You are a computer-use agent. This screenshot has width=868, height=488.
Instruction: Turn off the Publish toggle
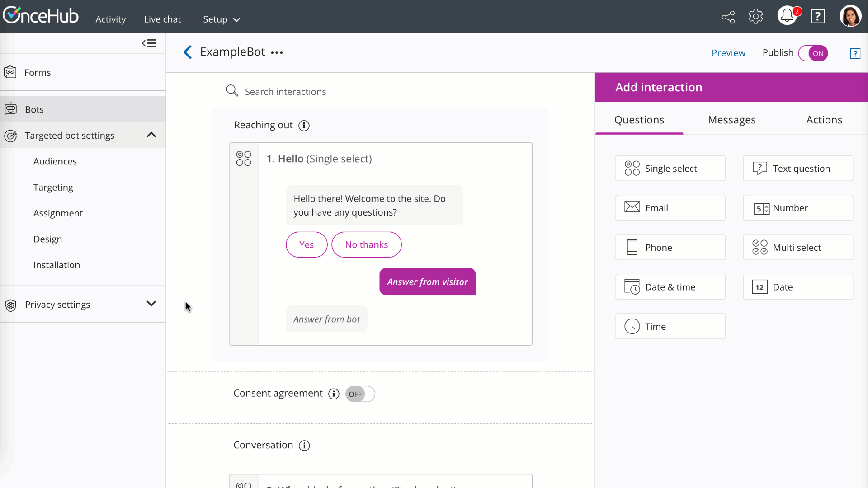[813, 53]
